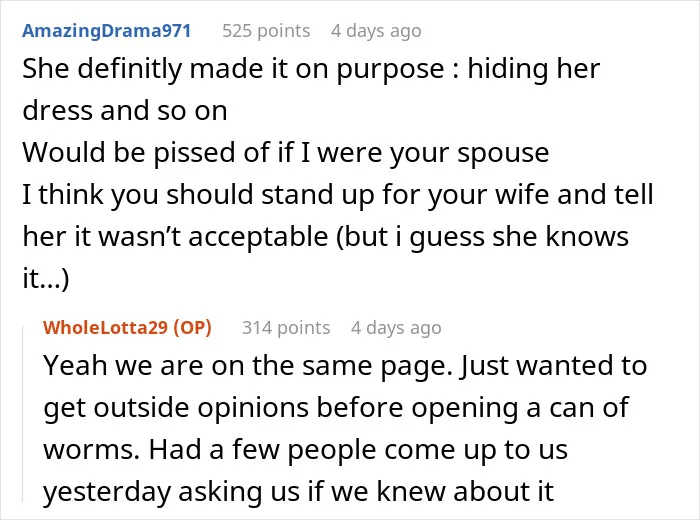The width and height of the screenshot is (700, 520).
Task: Click the trailing 'it…)' text
Action: (x=46, y=279)
